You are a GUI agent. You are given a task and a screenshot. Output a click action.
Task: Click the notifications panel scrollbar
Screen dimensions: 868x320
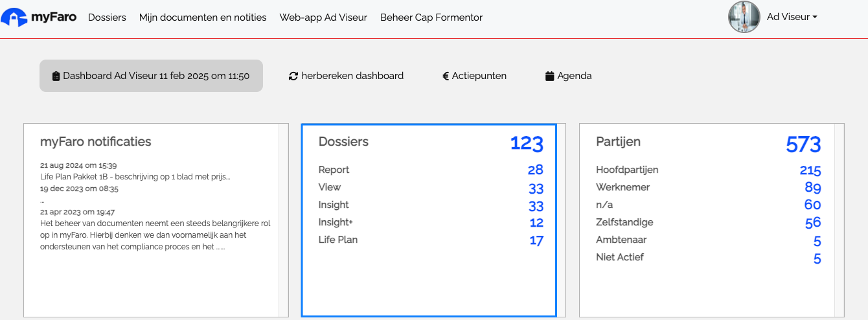click(283, 220)
